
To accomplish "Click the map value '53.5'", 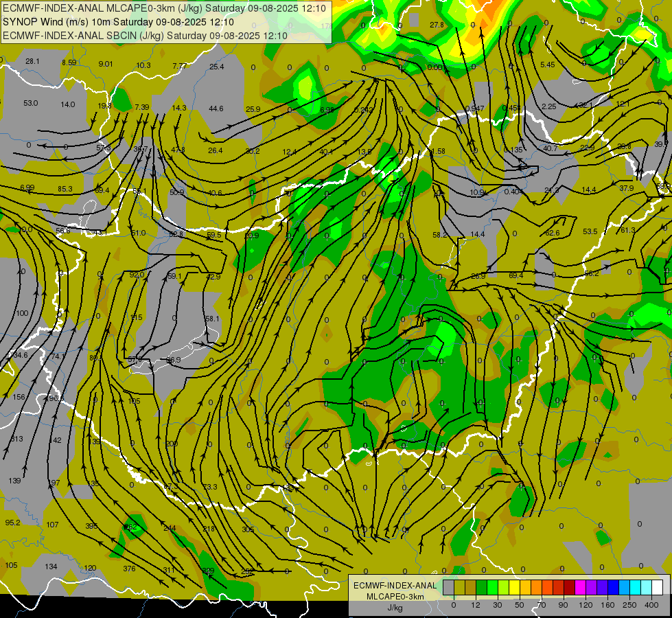I will [590, 231].
